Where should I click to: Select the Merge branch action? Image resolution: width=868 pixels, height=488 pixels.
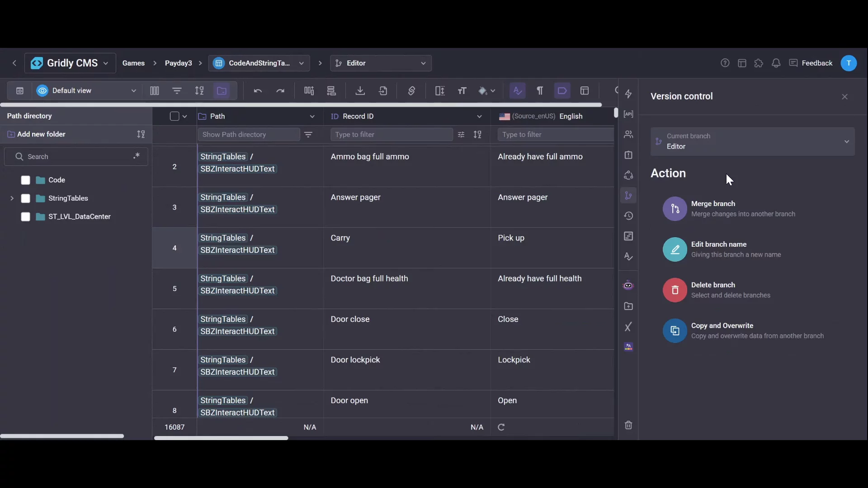[x=713, y=208]
